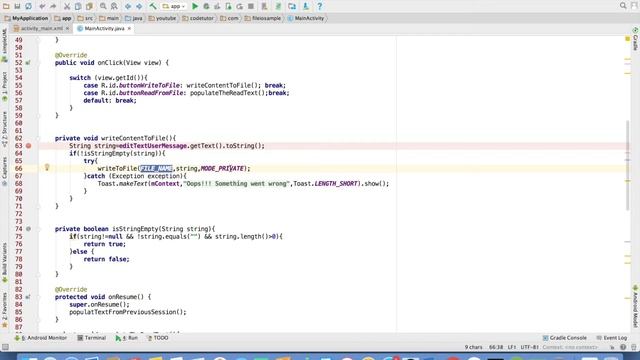Click the src breadcrumb folder
Image resolution: width=640 pixels, height=360 pixels.
(x=85, y=18)
